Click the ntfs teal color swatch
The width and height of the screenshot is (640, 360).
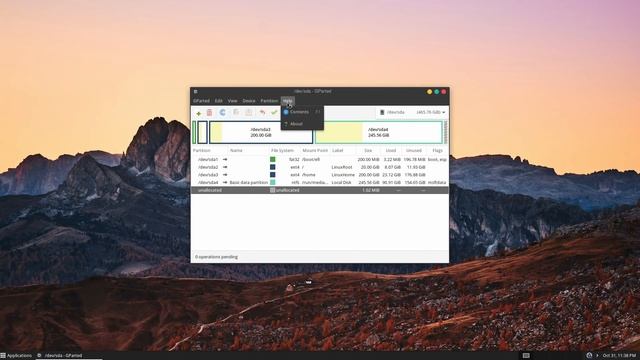[273, 182]
